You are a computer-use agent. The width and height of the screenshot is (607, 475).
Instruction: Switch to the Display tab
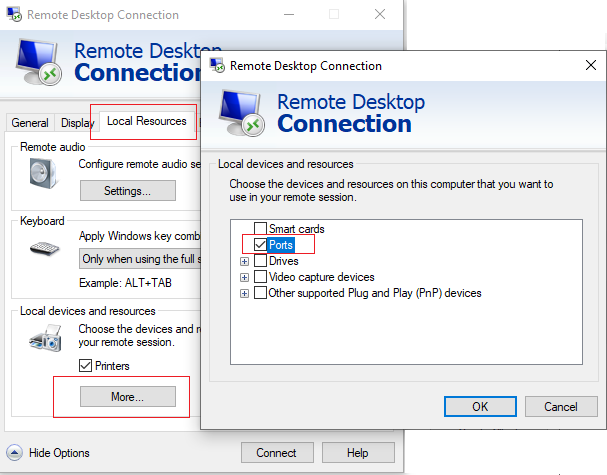click(x=76, y=123)
